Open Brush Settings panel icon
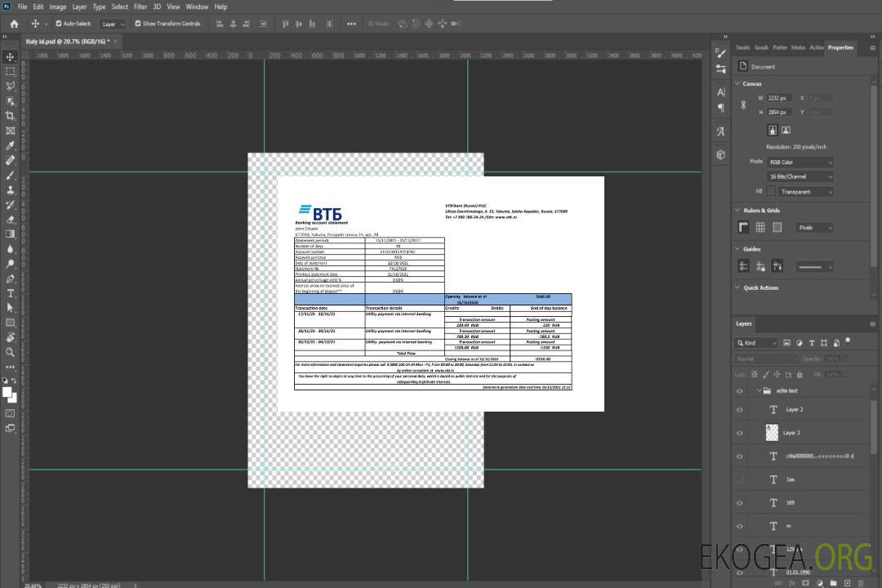 coord(720,52)
